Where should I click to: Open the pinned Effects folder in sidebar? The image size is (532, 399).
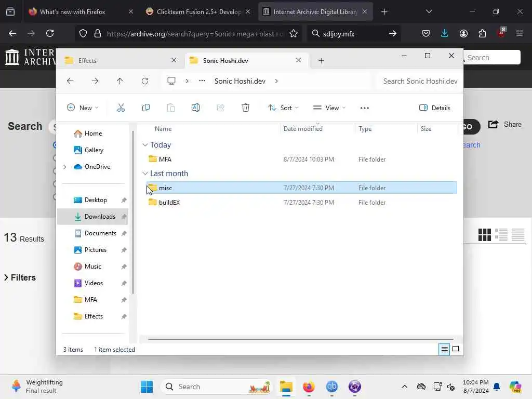(x=92, y=316)
